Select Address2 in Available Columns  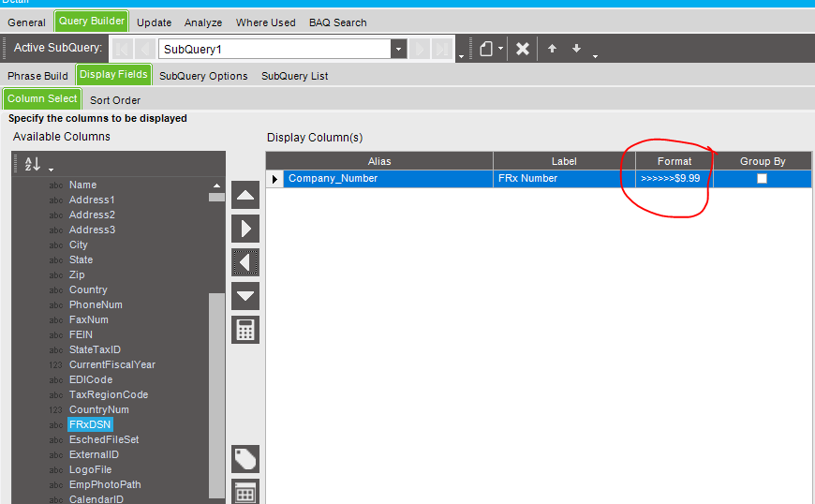(92, 215)
